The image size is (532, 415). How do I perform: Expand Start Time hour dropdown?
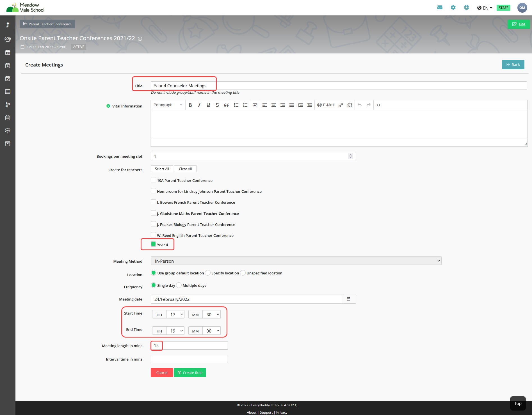coord(175,315)
